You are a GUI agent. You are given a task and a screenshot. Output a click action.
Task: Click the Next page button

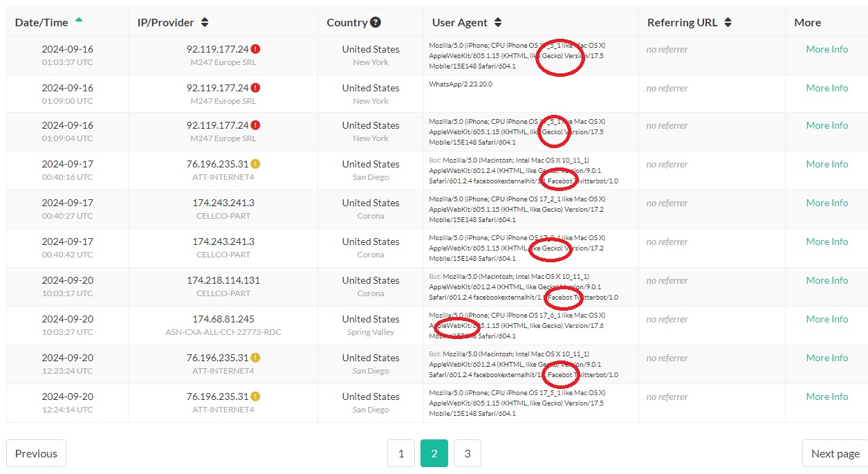(834, 453)
